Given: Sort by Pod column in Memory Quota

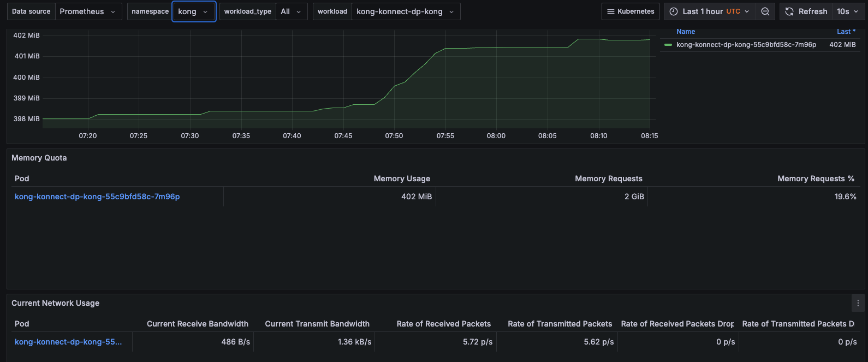Looking at the screenshot, I should (x=22, y=179).
